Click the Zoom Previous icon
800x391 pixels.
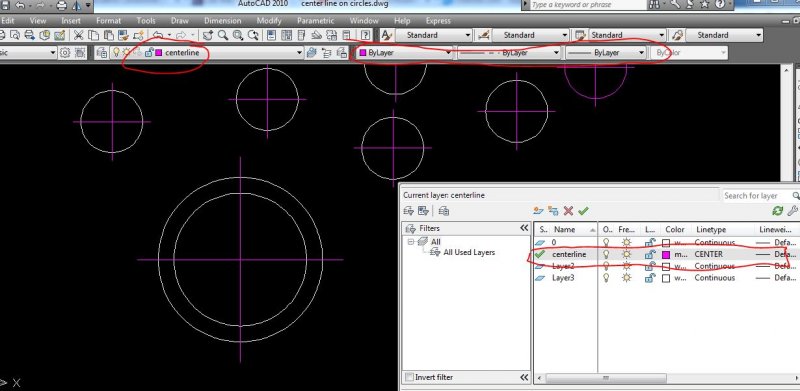pyautogui.click(x=253, y=35)
